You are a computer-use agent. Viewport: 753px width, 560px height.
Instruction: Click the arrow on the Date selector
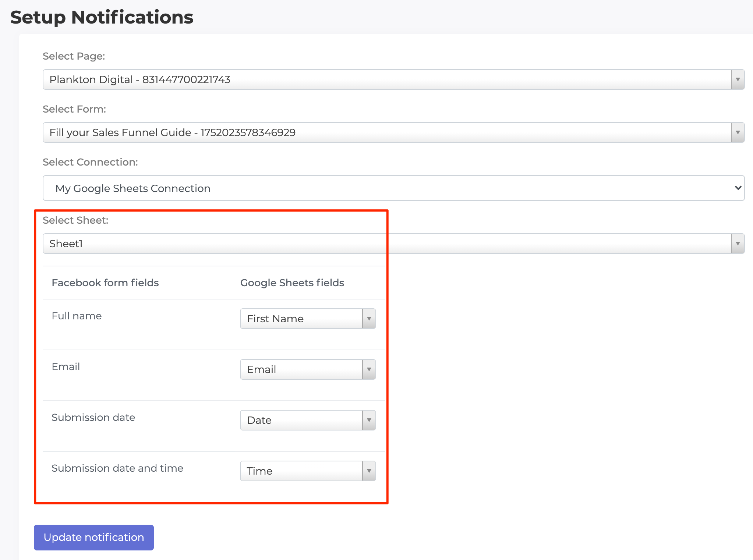[x=368, y=420]
